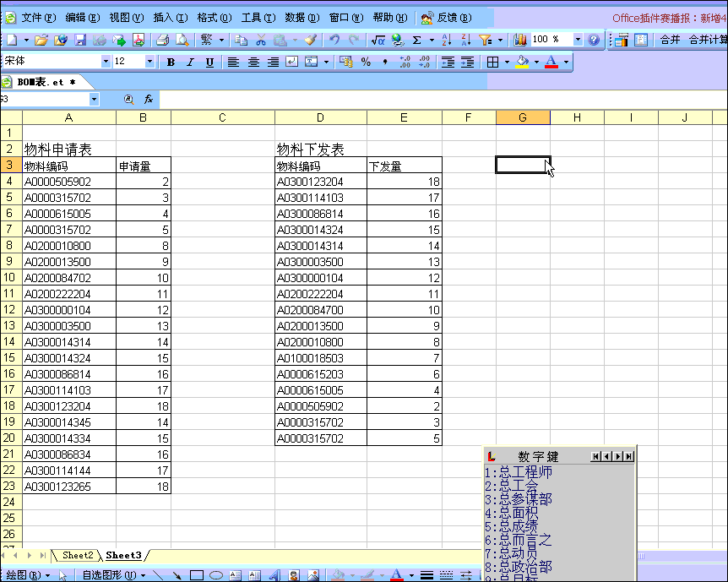
Task: Select the Rectangle drawing tool
Action: (x=197, y=575)
